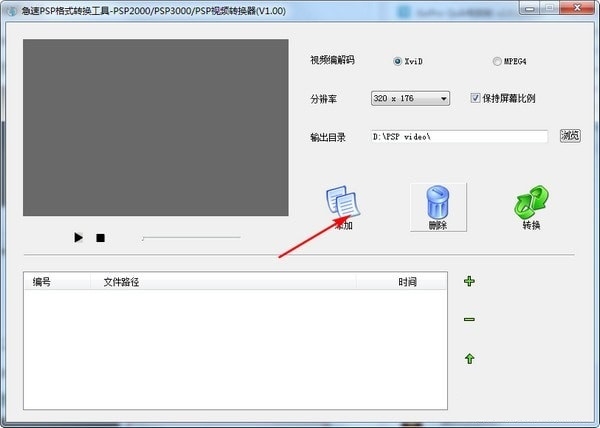Click the 删除 trash can button

point(438,207)
